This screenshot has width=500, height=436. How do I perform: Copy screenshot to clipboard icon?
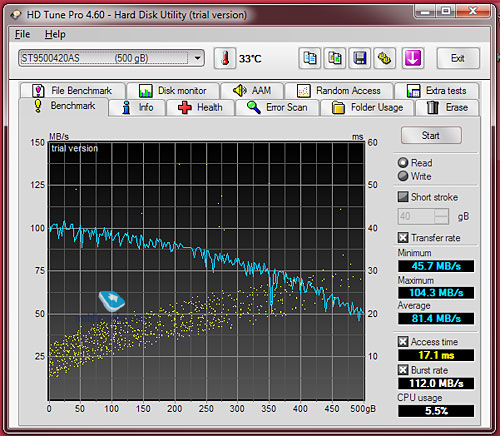pos(335,58)
